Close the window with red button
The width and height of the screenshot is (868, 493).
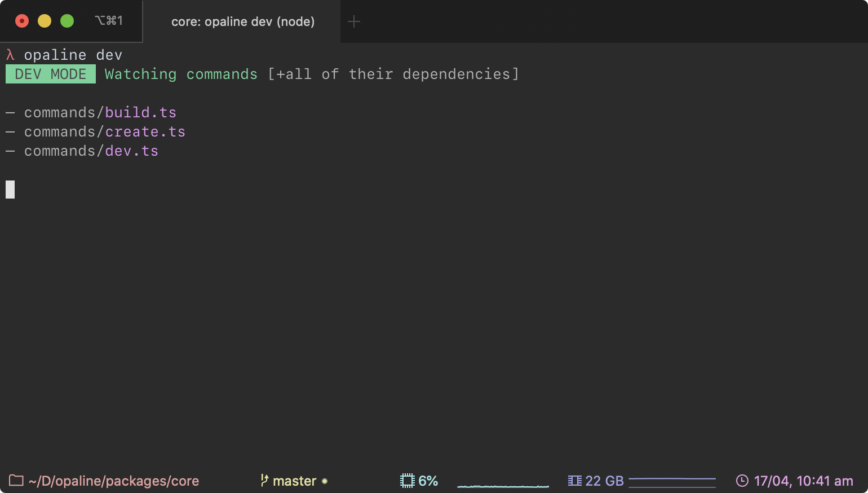point(22,21)
